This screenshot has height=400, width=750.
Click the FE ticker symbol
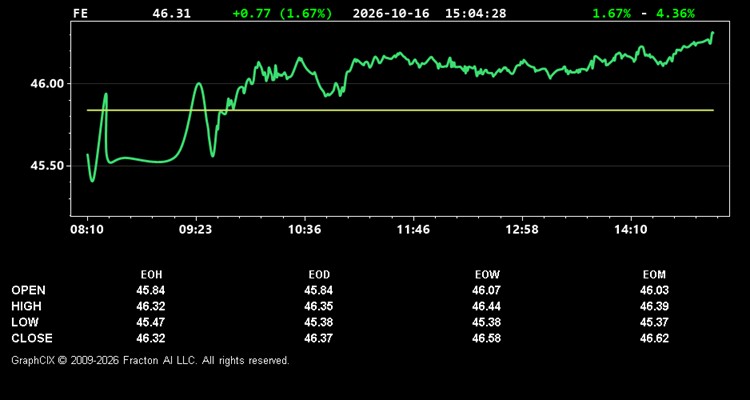click(x=80, y=13)
